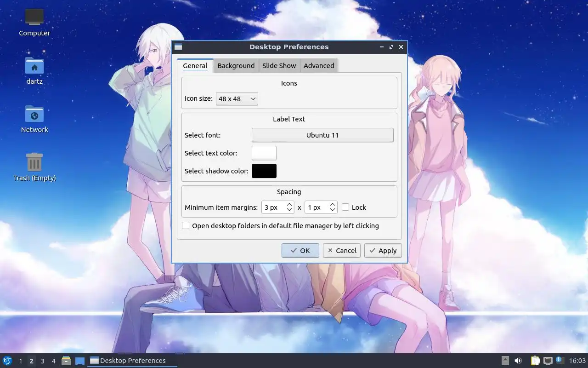Switch to workspace 4
Screen dimensions: 588x368
pyautogui.click(x=53, y=361)
